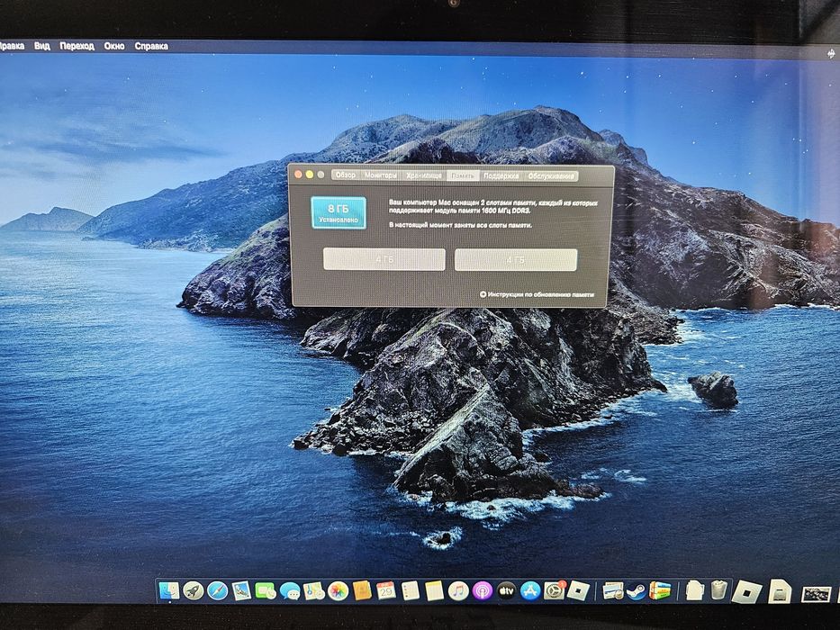The width and height of the screenshot is (840, 630).
Task: Launch Steam from the Dock
Action: 637,591
